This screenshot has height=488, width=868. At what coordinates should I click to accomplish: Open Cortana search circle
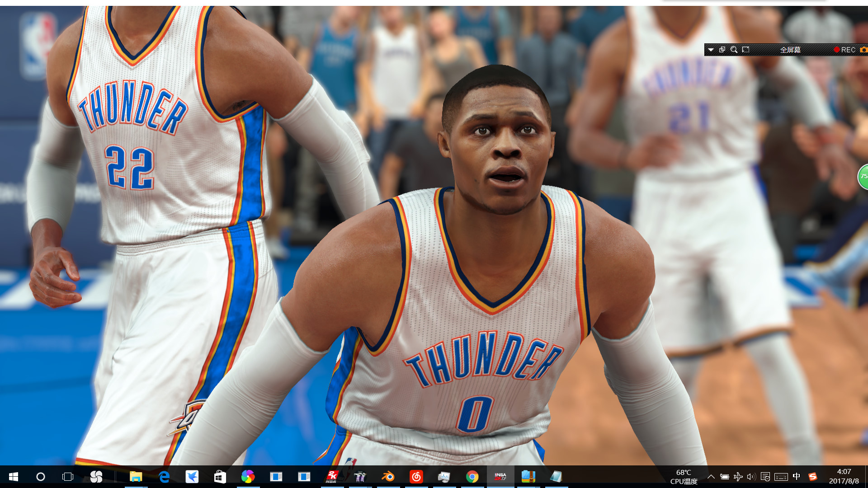(41, 477)
